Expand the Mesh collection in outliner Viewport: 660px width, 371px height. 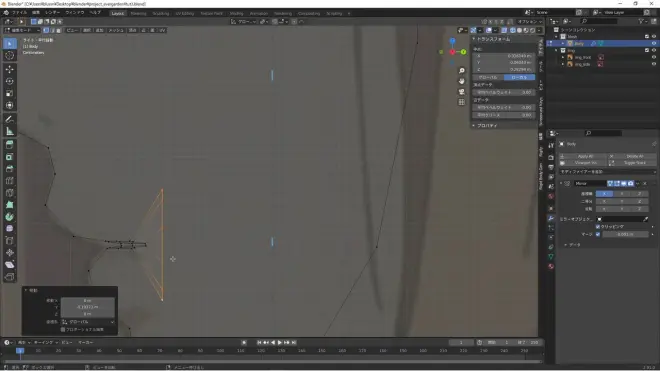point(557,37)
